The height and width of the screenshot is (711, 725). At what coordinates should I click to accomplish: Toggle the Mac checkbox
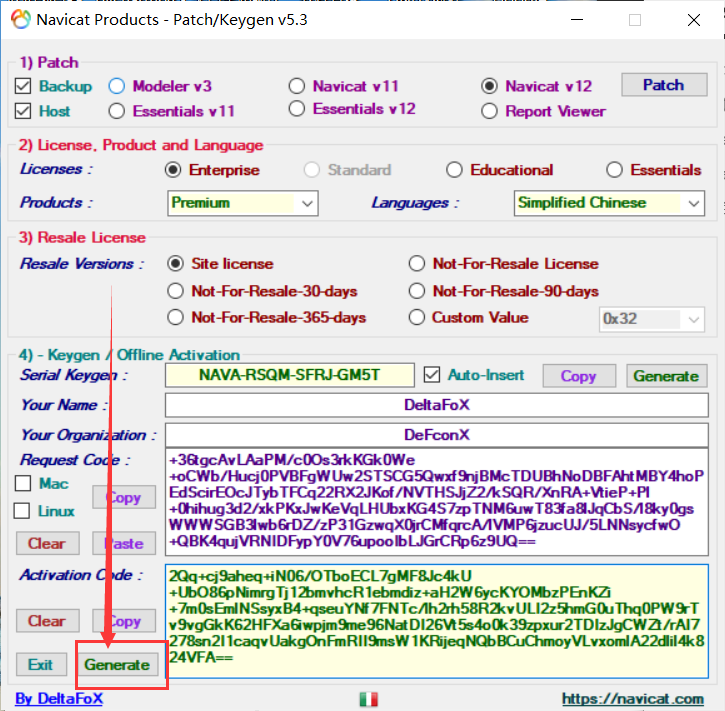23,484
